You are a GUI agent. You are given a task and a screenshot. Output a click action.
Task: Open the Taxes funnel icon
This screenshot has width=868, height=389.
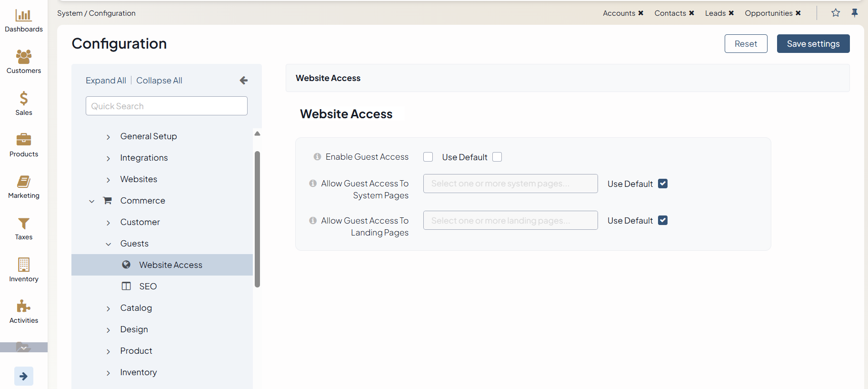coord(23,223)
